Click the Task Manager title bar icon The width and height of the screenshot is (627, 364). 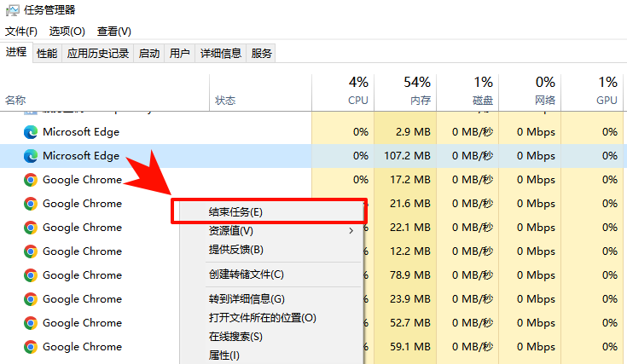(12, 10)
